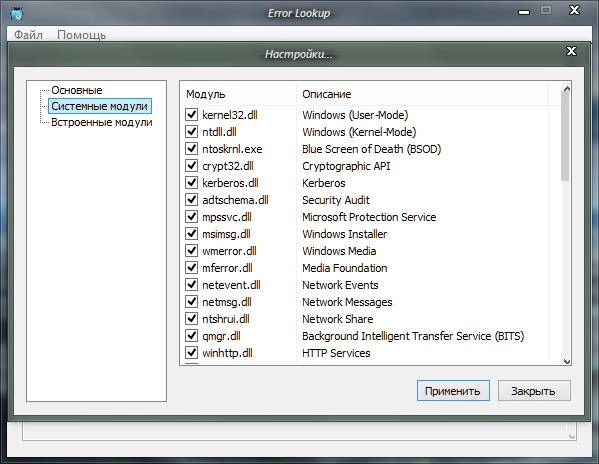Toggle the netmsg.dll checkbox

coord(191,302)
